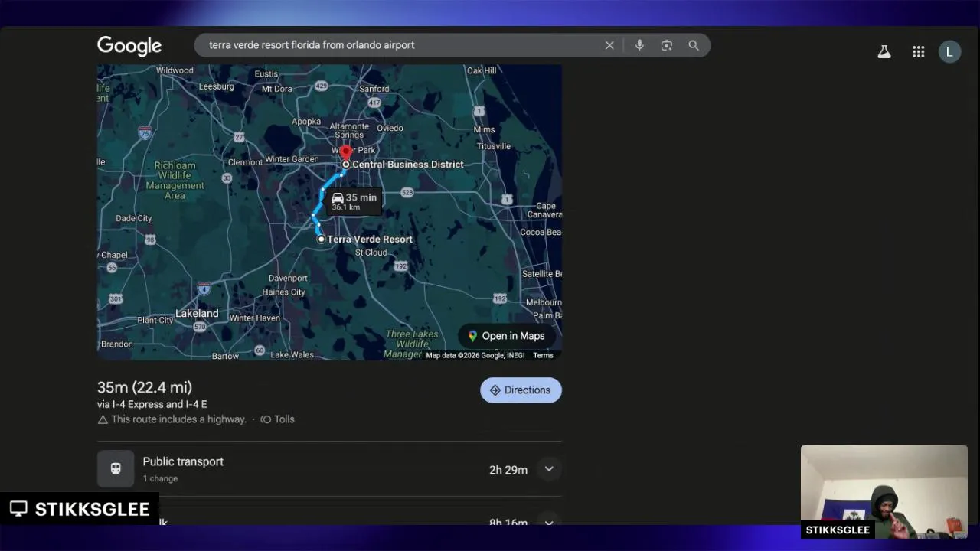Click the Terra Verde Resort map marker

pyautogui.click(x=322, y=240)
